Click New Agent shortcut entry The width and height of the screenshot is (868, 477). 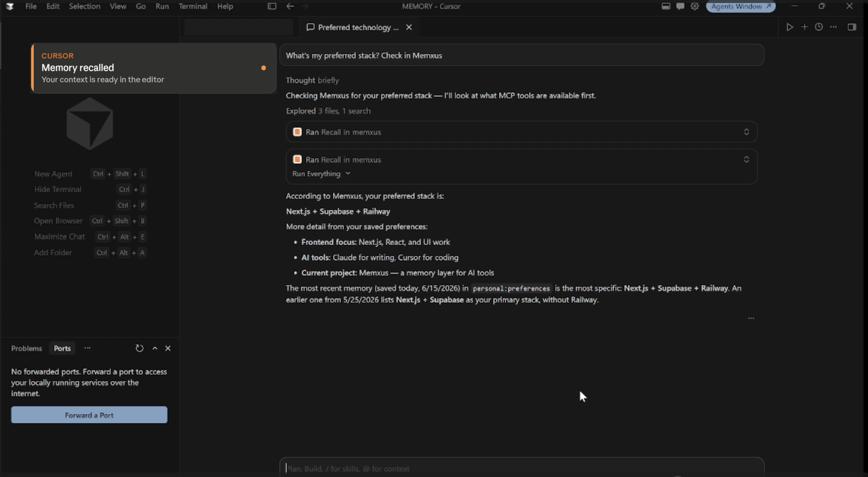(x=90, y=174)
